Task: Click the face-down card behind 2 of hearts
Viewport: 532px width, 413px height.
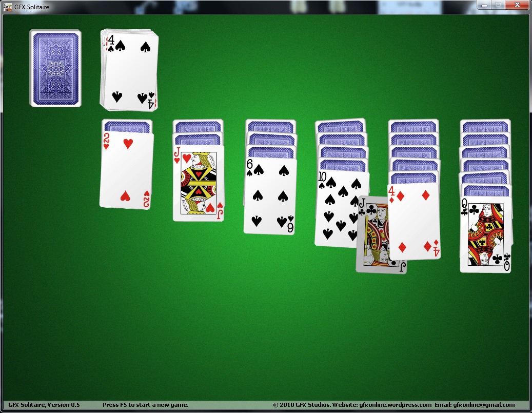Action: (x=127, y=125)
